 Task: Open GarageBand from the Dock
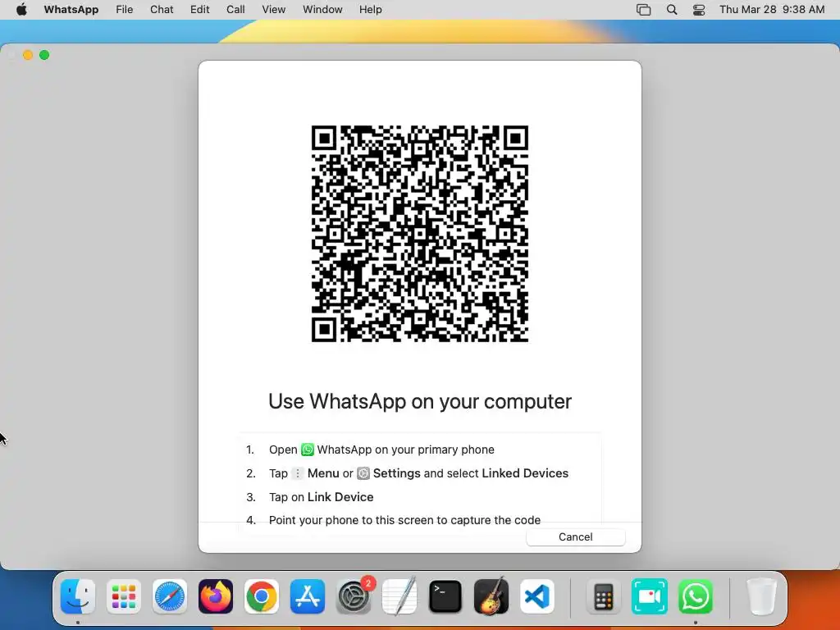(x=491, y=596)
